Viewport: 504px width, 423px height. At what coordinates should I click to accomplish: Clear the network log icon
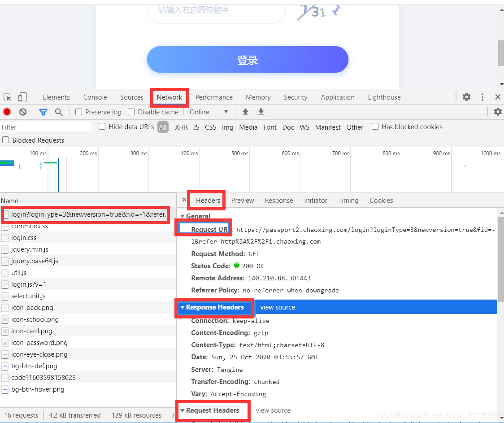[23, 112]
